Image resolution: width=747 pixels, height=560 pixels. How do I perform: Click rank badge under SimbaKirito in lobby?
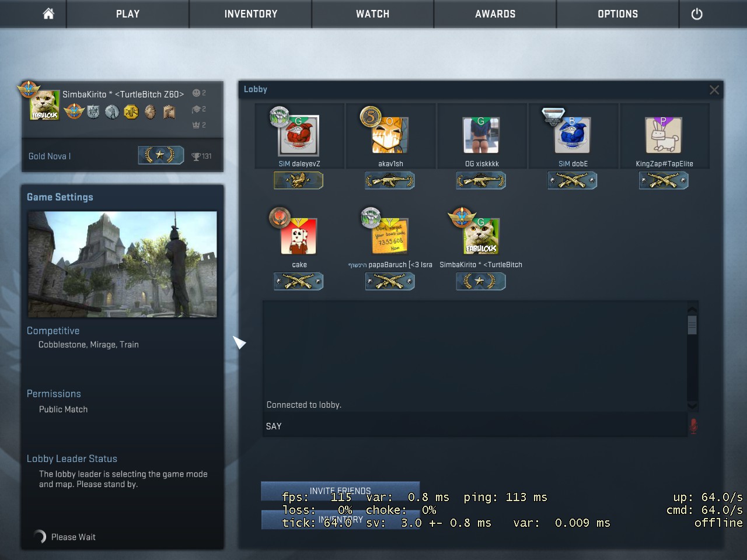pos(481,281)
